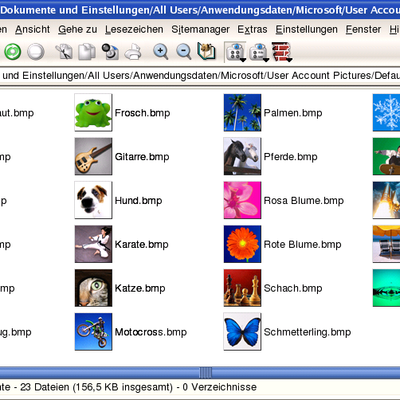The image size is (400, 400).
Task: Select the guitar picture thumbnail
Action: coord(93,156)
